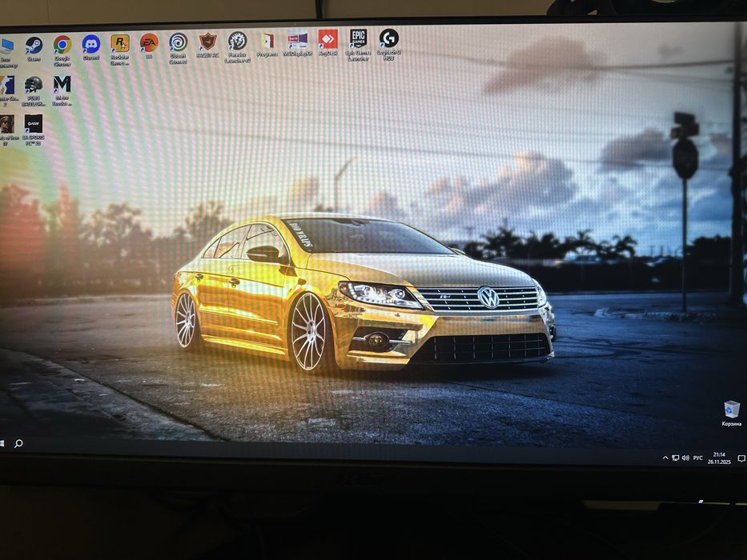Show hidden system tray icons

click(665, 458)
